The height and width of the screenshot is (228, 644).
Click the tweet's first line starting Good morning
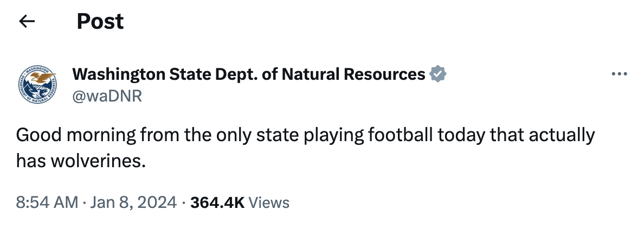pos(306,135)
